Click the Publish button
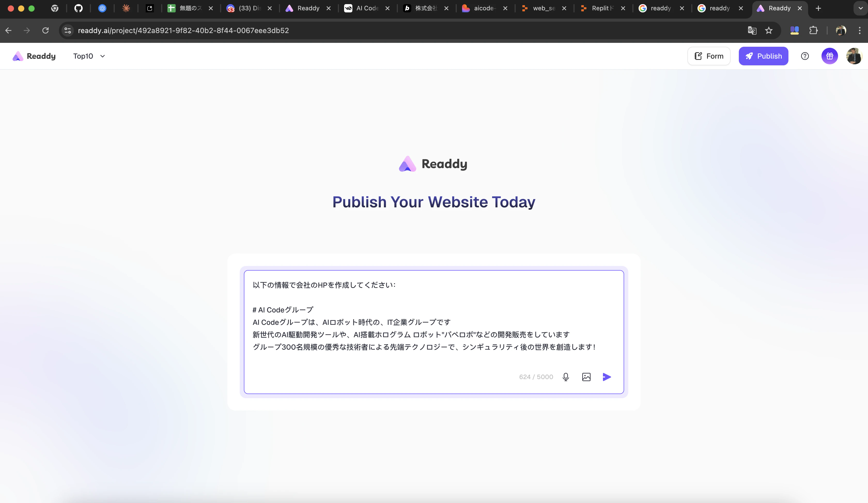 pyautogui.click(x=763, y=56)
